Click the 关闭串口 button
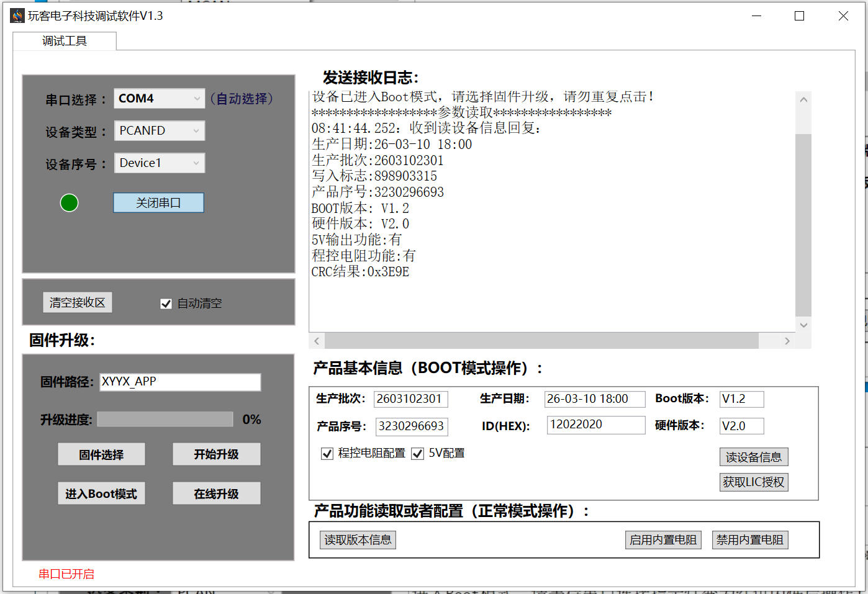The image size is (868, 594). [x=158, y=203]
